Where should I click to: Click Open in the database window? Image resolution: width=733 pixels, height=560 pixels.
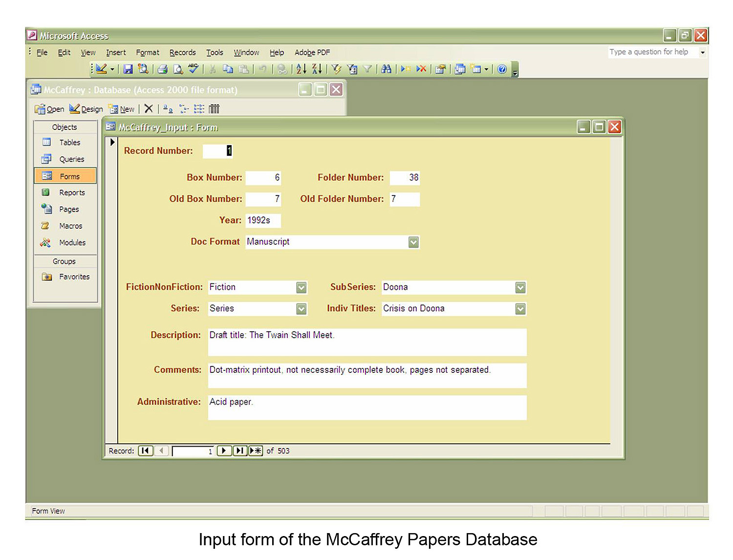[49, 109]
